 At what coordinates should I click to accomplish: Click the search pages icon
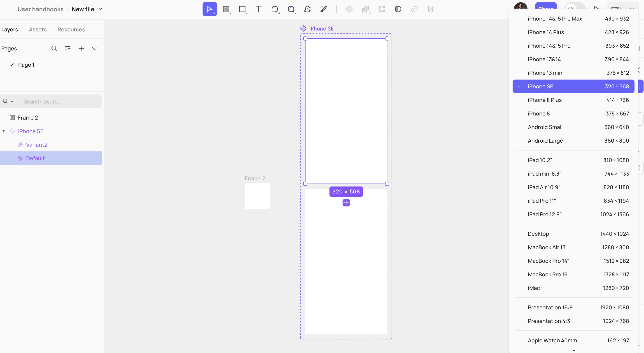(54, 48)
